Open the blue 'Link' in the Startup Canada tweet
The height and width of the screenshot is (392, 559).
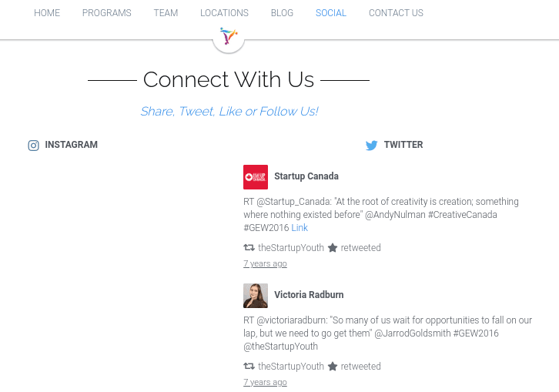pyautogui.click(x=300, y=228)
